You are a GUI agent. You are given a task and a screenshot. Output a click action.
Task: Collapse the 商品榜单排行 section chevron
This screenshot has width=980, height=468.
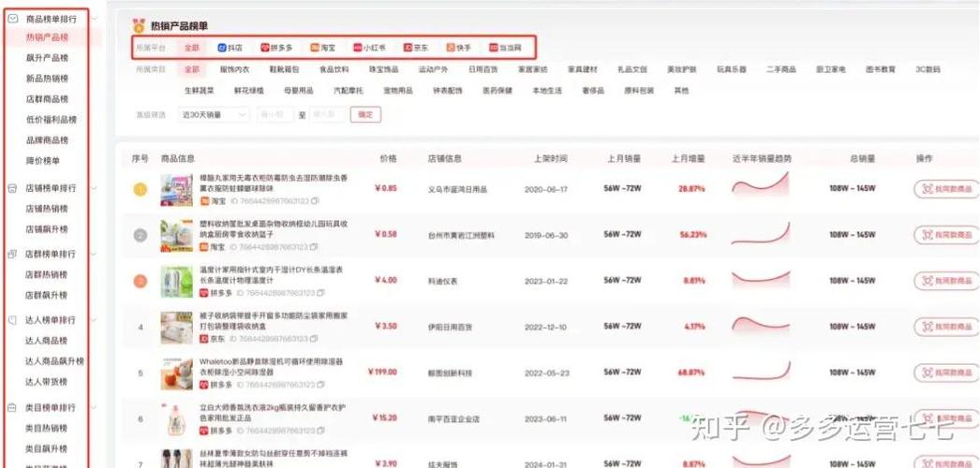click(95, 19)
